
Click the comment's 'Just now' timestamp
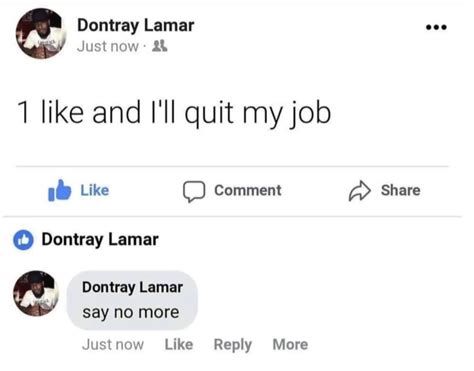coord(113,345)
